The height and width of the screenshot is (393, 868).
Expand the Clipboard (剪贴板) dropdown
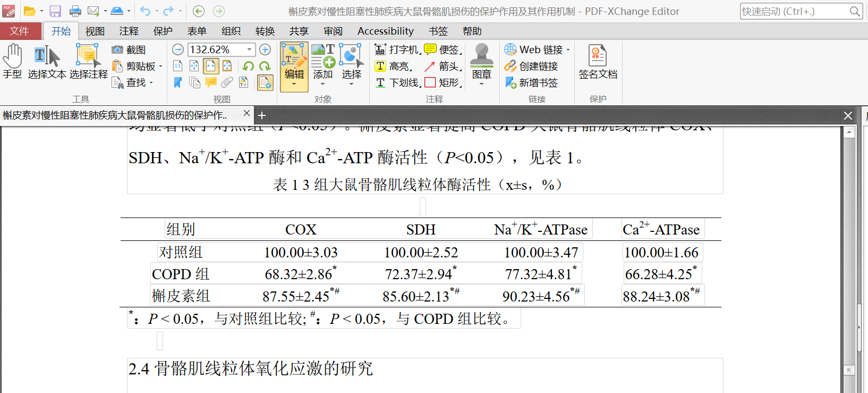160,66
